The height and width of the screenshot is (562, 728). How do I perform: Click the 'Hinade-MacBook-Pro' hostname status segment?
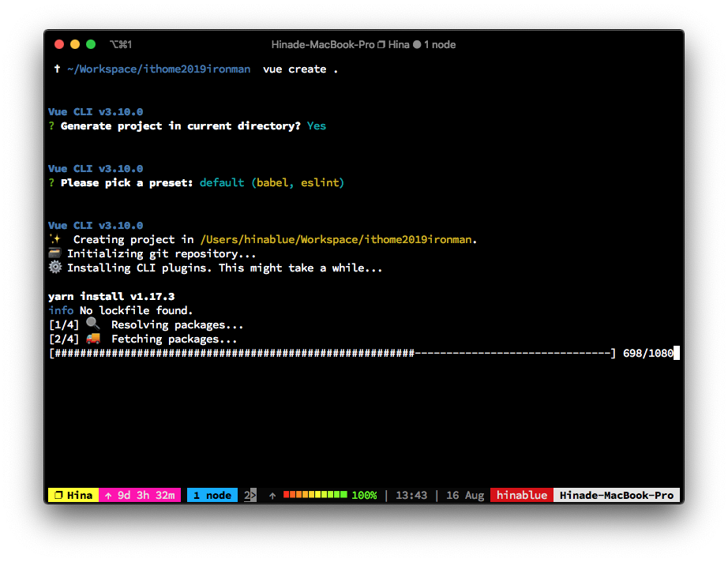point(617,495)
